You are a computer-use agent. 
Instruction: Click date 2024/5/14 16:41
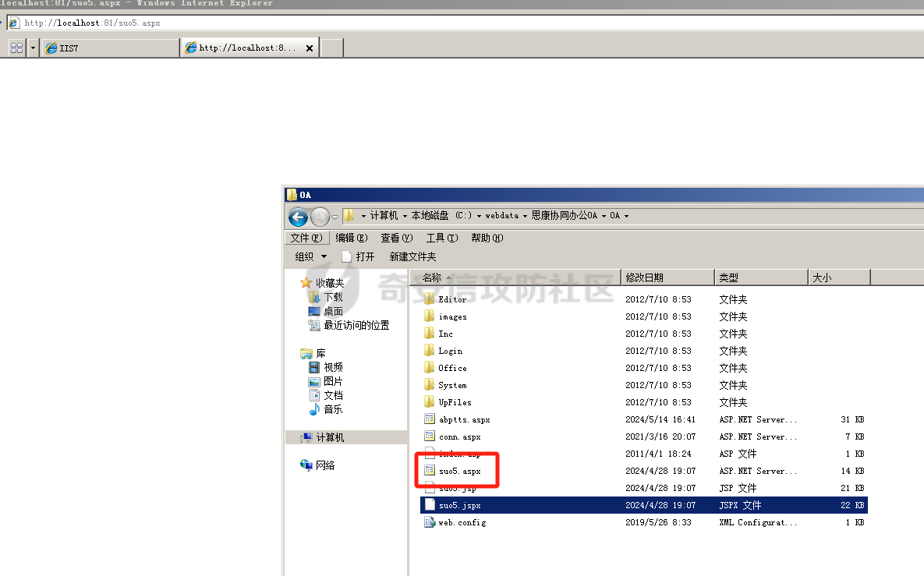click(x=660, y=419)
